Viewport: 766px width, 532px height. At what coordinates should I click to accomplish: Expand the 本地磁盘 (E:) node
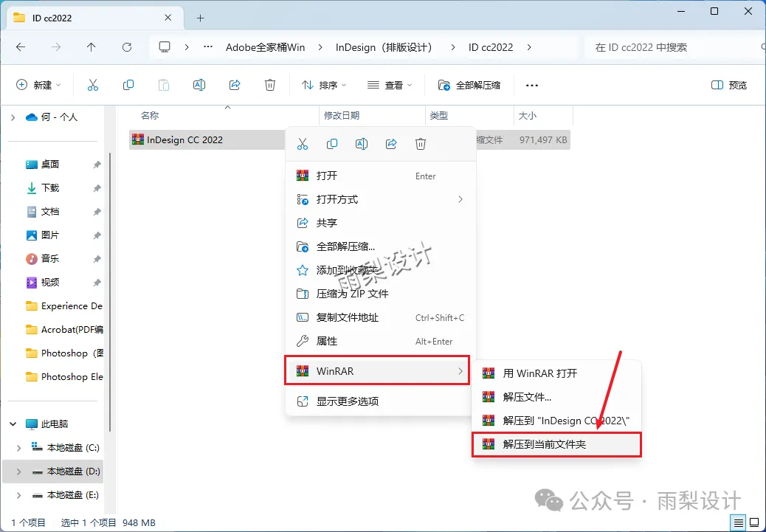coord(19,495)
